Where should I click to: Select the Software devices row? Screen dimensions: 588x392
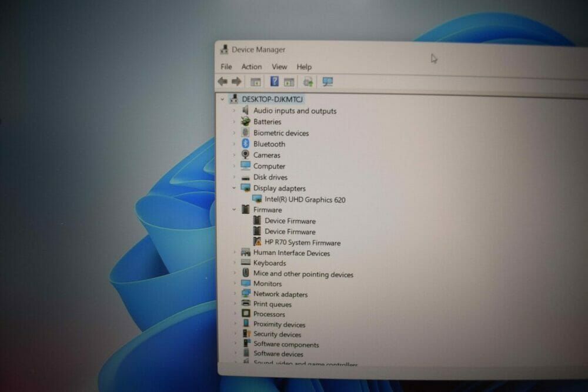[x=278, y=354]
